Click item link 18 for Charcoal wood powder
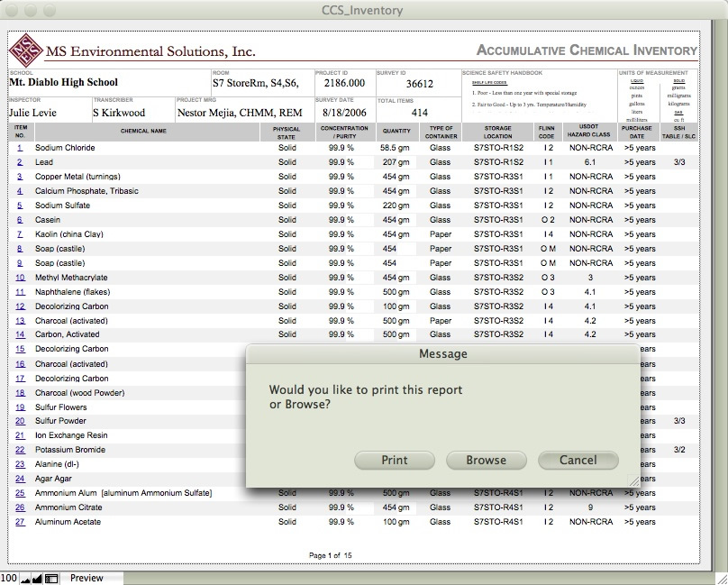 tap(20, 393)
